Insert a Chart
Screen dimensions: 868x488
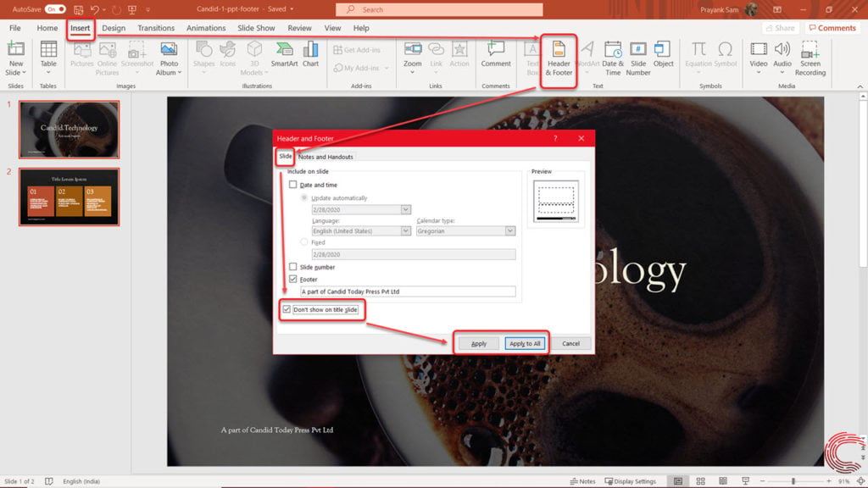tap(310, 54)
